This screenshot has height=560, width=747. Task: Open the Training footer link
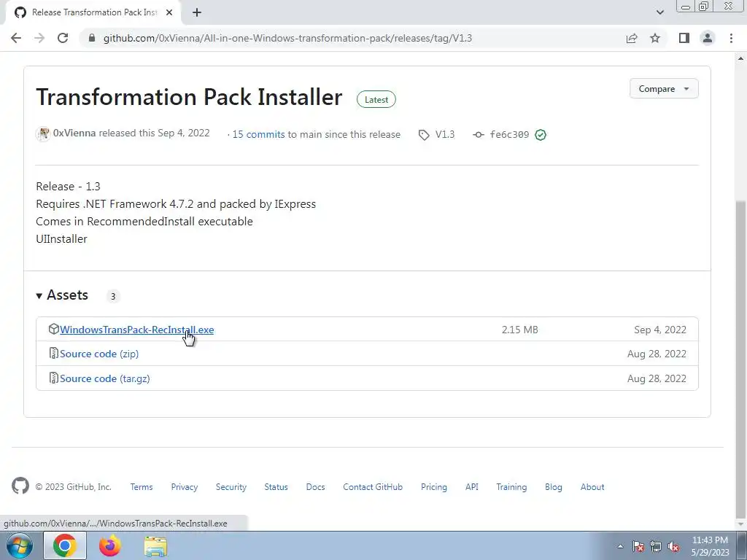511,486
